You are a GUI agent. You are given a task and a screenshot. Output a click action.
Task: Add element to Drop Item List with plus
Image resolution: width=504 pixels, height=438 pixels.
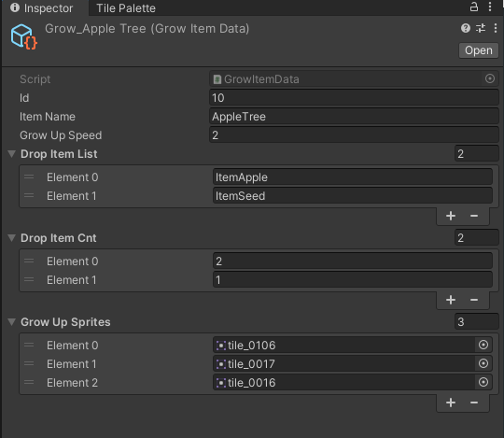pyautogui.click(x=451, y=216)
